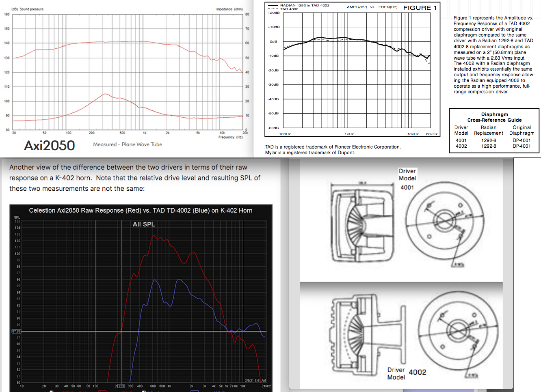The image size is (541, 392).
Task: Click the '1kHz' frequency label in Figure 1
Action: [x=349, y=134]
